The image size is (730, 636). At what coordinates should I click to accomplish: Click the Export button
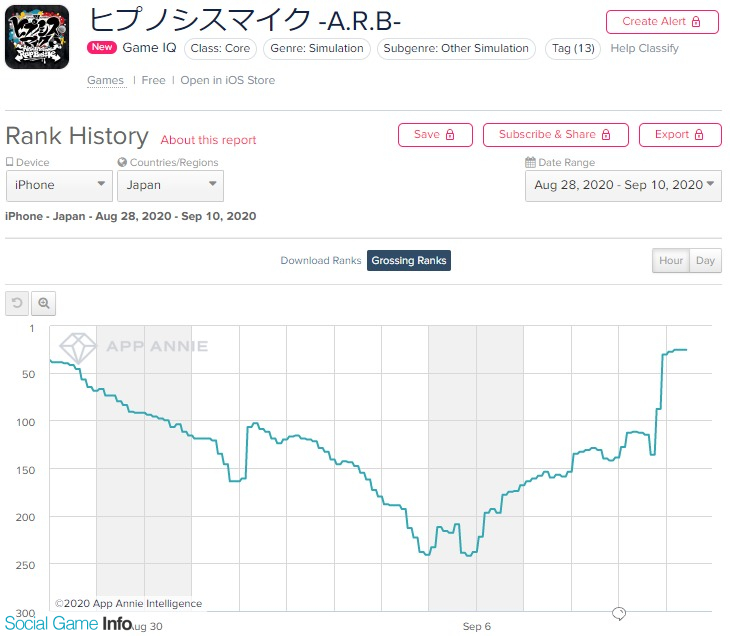point(686,135)
